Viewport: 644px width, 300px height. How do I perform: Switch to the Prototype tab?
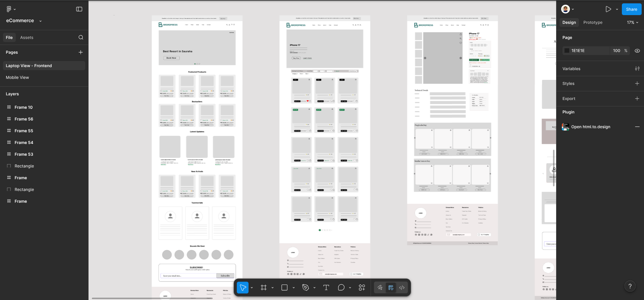click(593, 22)
